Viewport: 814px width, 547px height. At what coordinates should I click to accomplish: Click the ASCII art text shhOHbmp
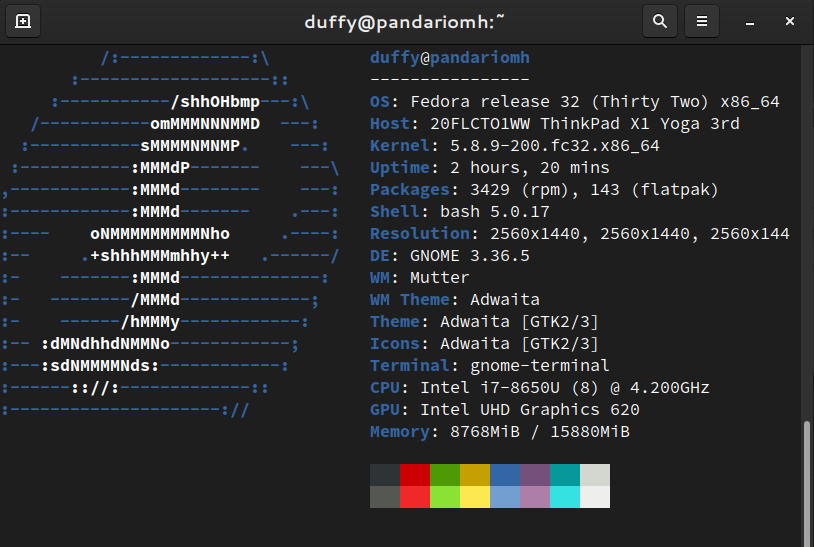pyautogui.click(x=220, y=102)
